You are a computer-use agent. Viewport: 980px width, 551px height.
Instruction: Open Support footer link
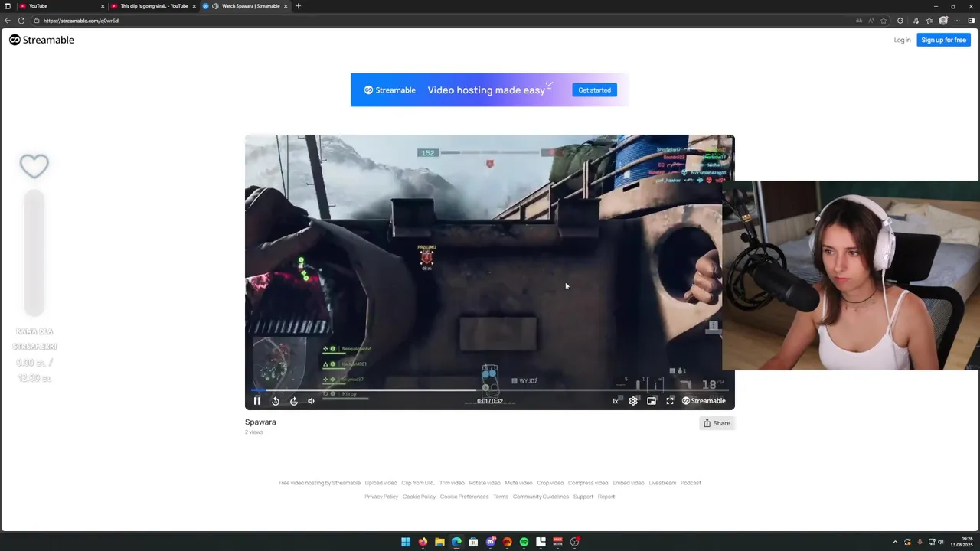[x=583, y=497]
